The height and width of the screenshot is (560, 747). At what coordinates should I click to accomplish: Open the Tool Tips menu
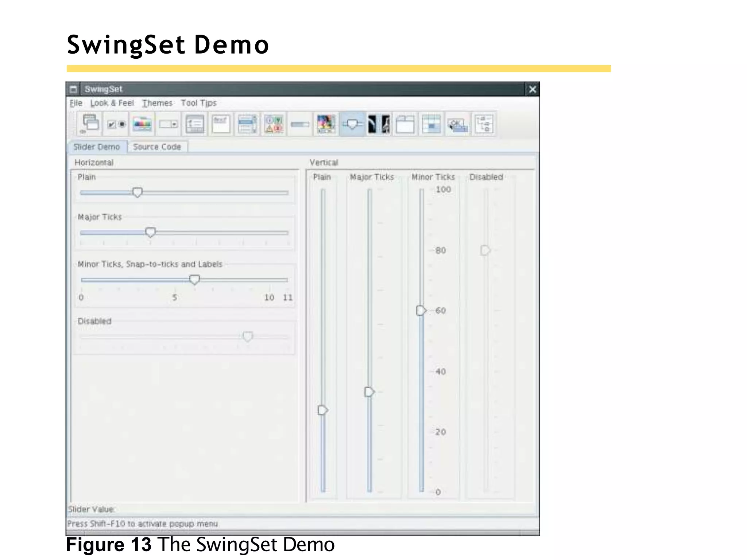tap(199, 103)
